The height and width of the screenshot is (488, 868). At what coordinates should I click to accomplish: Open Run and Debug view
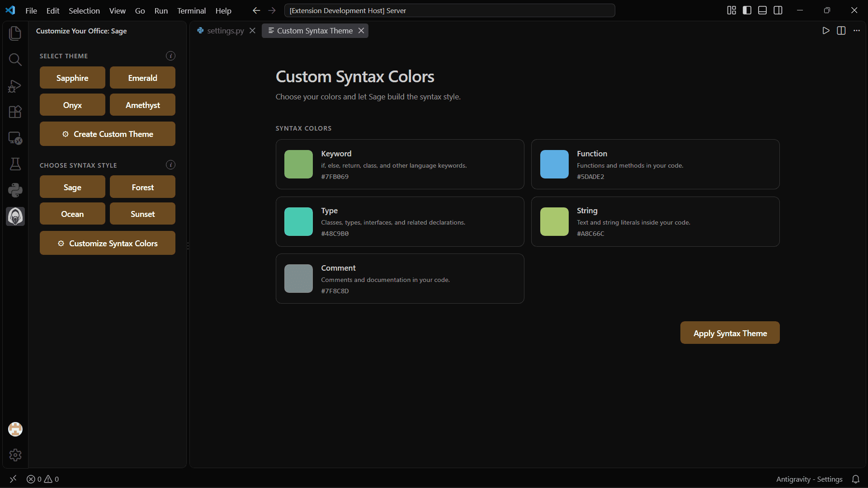tap(15, 85)
